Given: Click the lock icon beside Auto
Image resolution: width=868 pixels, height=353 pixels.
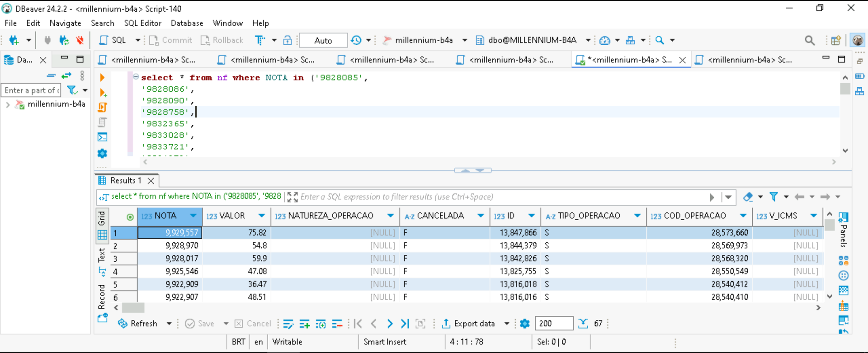Looking at the screenshot, I should (x=288, y=40).
